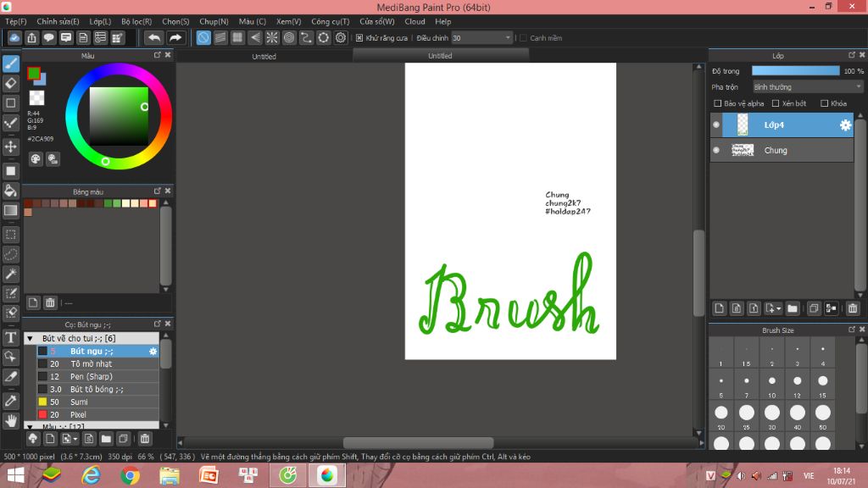The height and width of the screenshot is (488, 868).
Task: Open the Lớp(L) menu
Action: [x=100, y=21]
